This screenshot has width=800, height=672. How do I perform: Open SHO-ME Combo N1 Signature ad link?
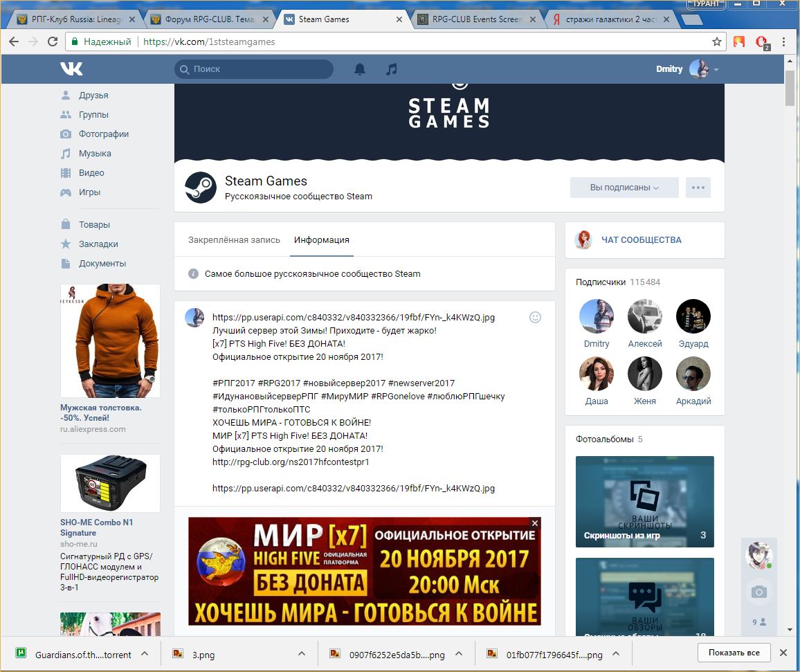[x=96, y=527]
